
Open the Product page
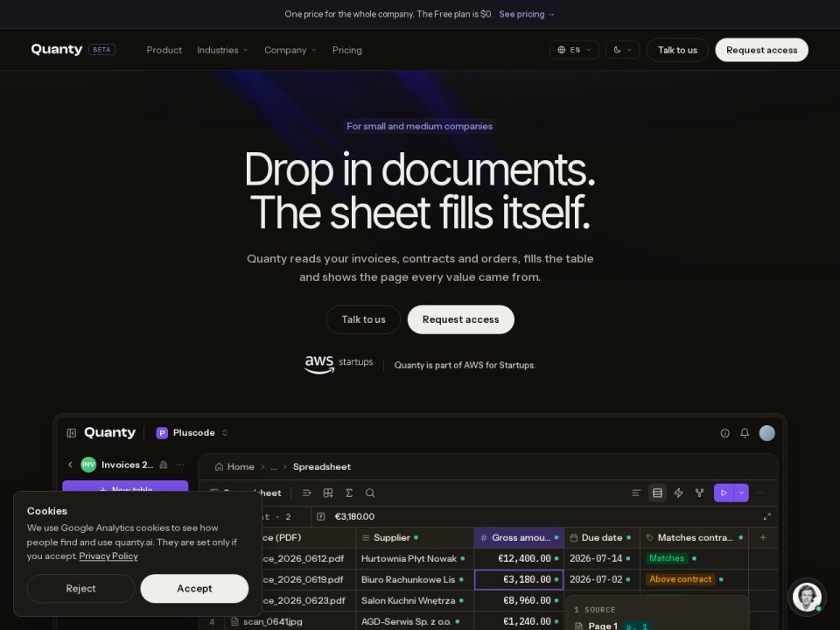coord(164,50)
